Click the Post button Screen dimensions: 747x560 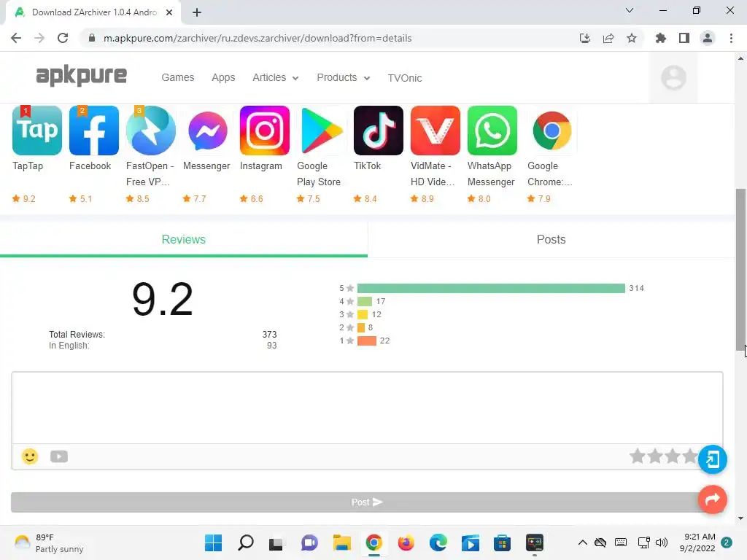[x=367, y=502]
